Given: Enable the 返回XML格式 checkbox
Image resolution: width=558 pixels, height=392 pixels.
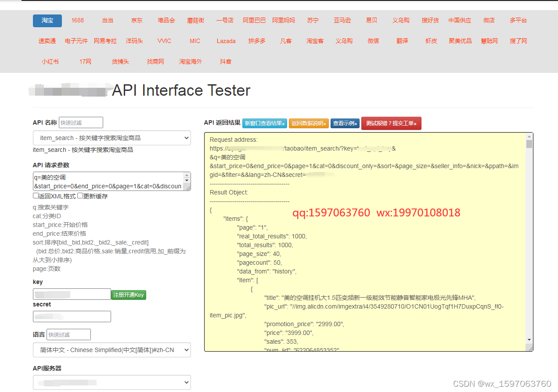Looking at the screenshot, I should tap(36, 196).
